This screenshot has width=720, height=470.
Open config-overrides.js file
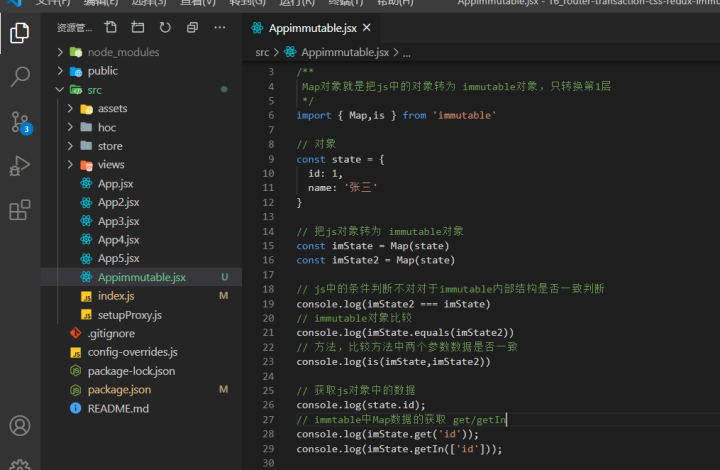[x=132, y=352]
